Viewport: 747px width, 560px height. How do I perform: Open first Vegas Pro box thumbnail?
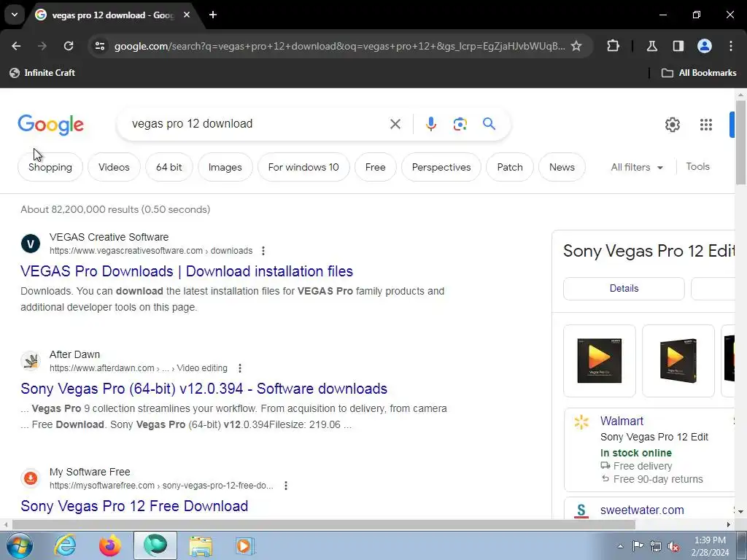tap(600, 360)
